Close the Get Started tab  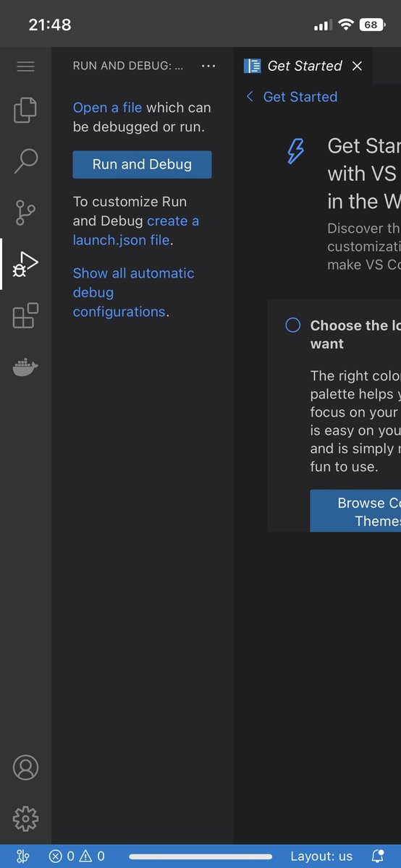(357, 66)
